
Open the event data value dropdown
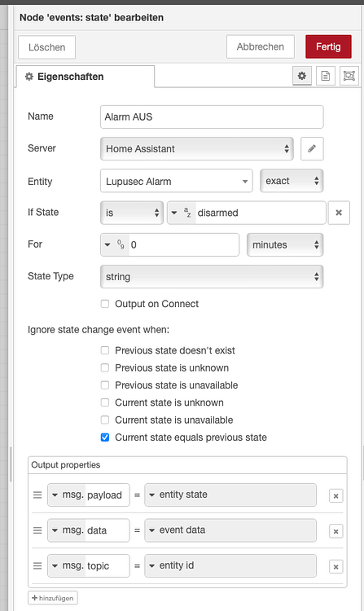pyautogui.click(x=230, y=530)
